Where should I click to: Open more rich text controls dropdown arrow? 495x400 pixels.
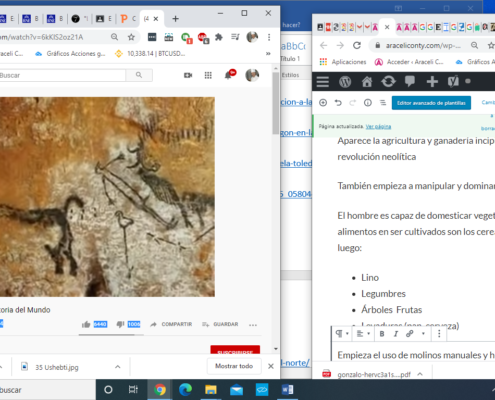click(x=423, y=334)
